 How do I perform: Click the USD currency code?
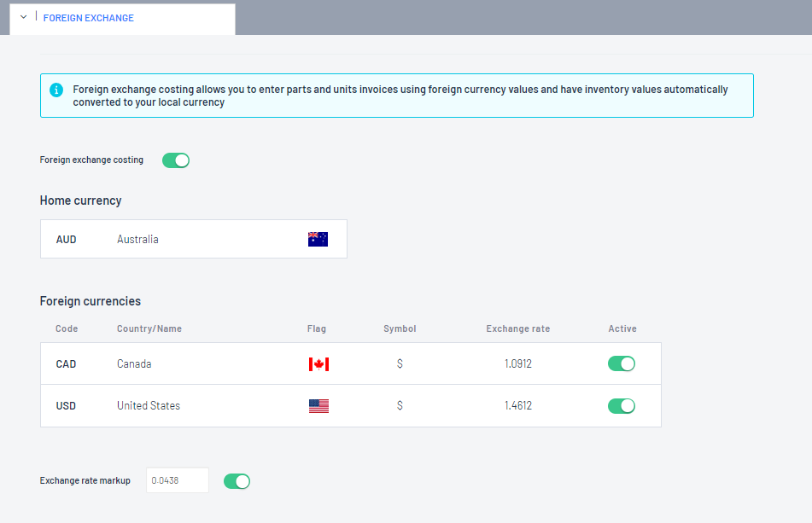(x=66, y=406)
